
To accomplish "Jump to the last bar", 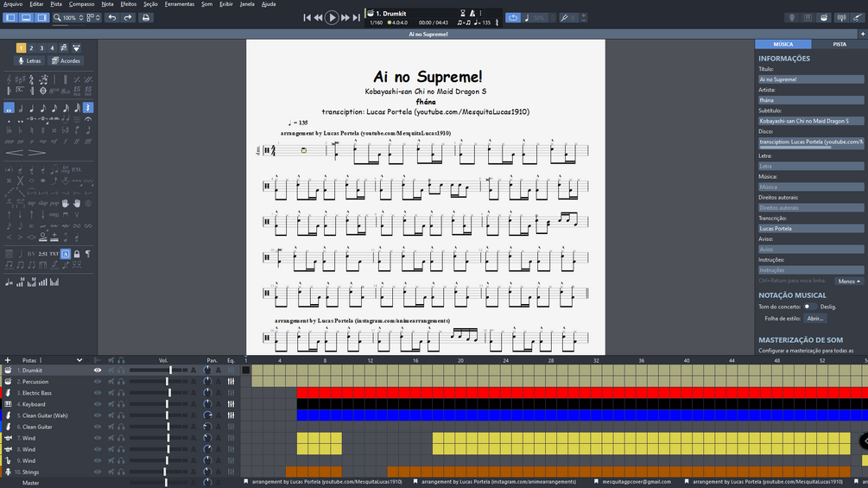I will 357,17.
